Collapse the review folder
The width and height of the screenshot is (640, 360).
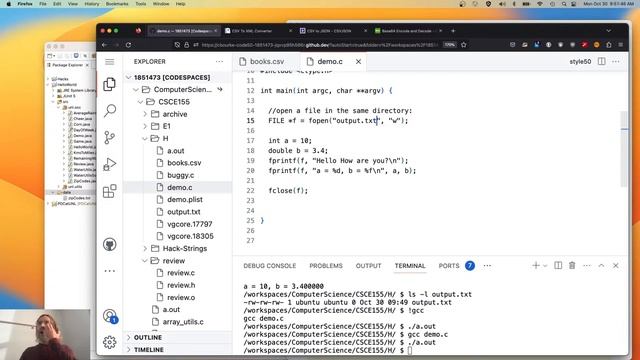tap(177, 260)
